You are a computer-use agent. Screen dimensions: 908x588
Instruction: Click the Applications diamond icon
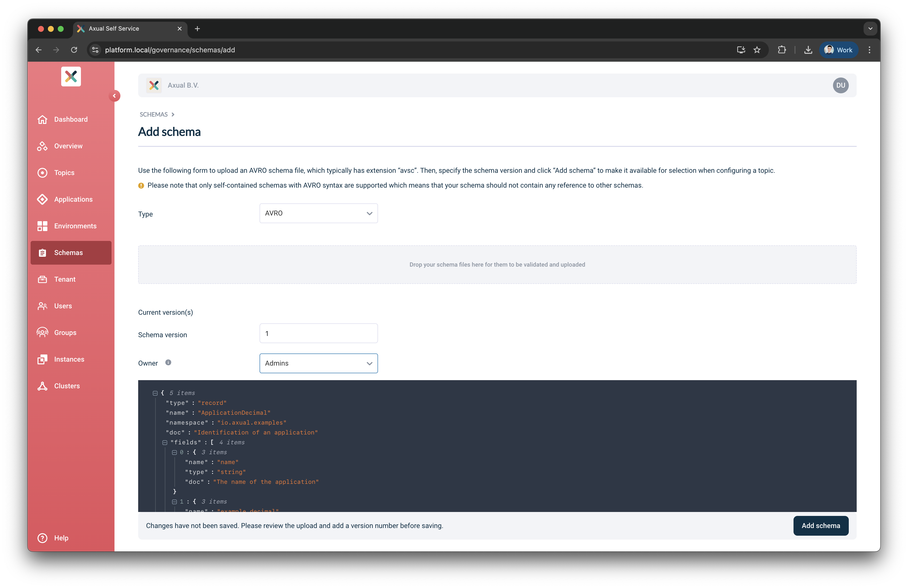[42, 199]
